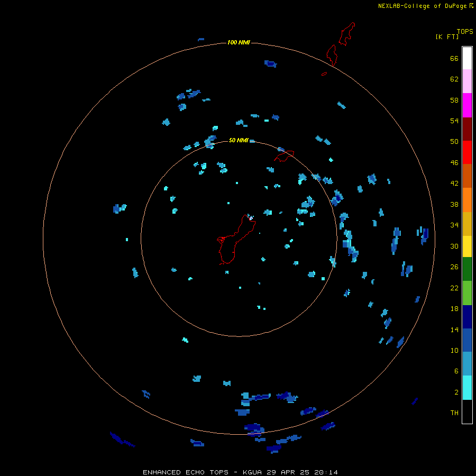
Task: Click the legend value '30'
Action: click(x=454, y=246)
